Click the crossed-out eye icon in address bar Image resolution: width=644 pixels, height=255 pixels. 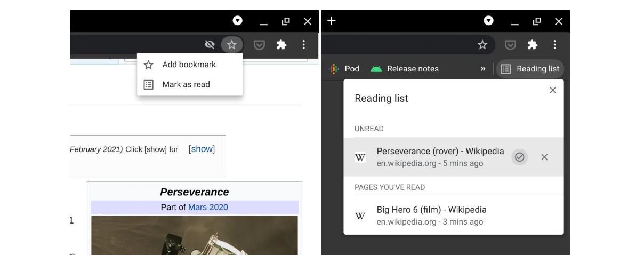pyautogui.click(x=210, y=45)
